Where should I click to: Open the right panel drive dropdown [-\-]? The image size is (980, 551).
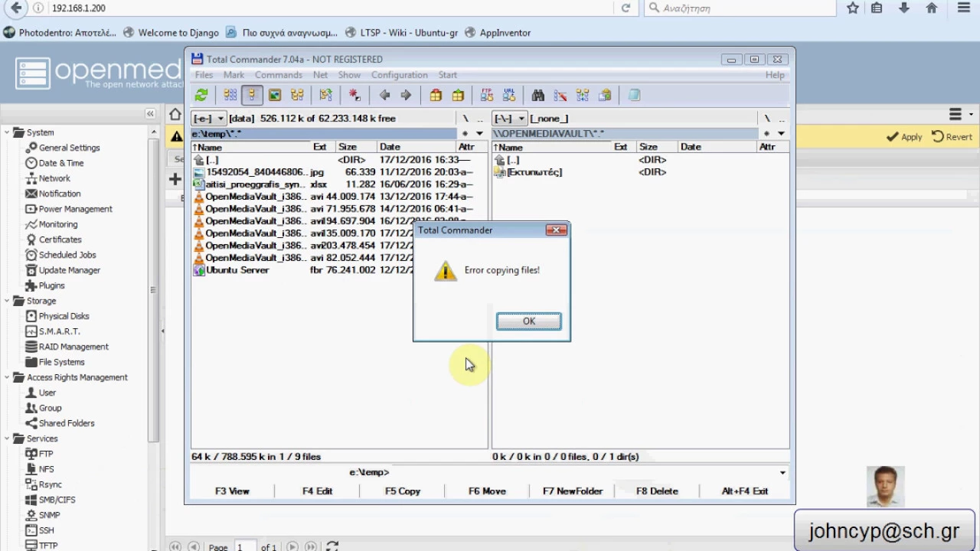[x=510, y=119]
